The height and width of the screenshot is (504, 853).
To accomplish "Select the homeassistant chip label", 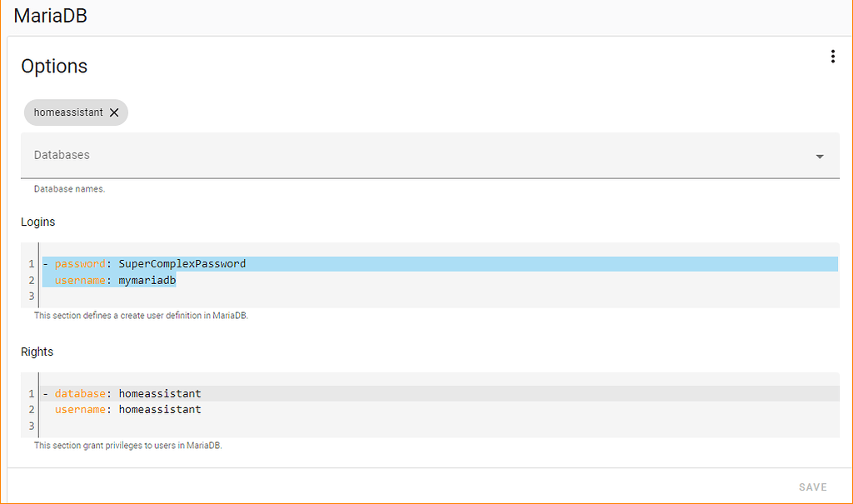I will click(x=68, y=112).
